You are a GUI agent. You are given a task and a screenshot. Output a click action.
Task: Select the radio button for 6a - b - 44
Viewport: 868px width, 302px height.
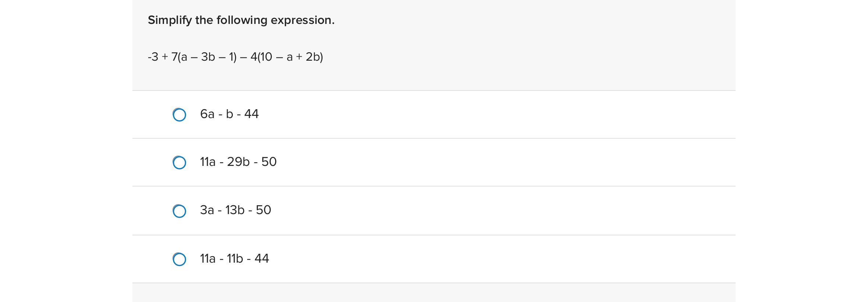(x=179, y=115)
